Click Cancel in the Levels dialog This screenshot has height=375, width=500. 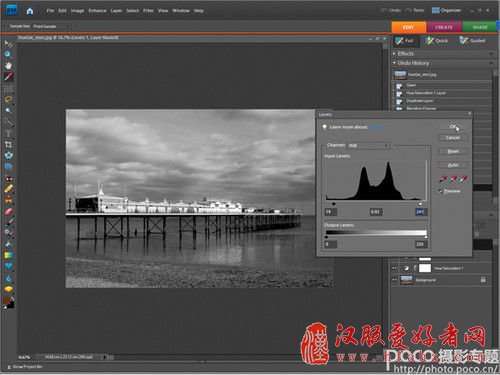click(x=453, y=138)
